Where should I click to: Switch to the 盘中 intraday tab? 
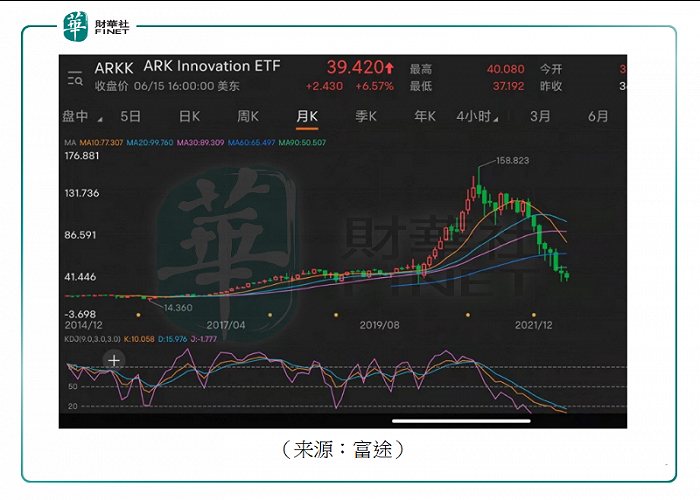[x=75, y=117]
